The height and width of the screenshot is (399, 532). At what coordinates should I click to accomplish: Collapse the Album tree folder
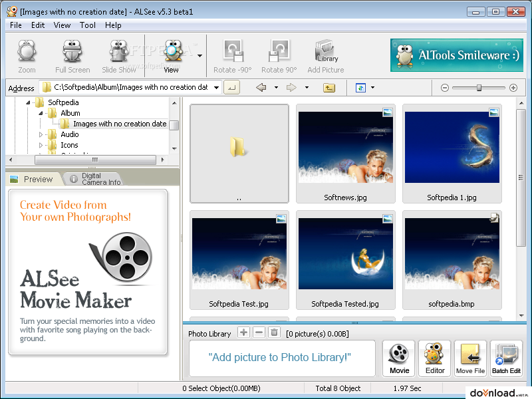(41, 113)
